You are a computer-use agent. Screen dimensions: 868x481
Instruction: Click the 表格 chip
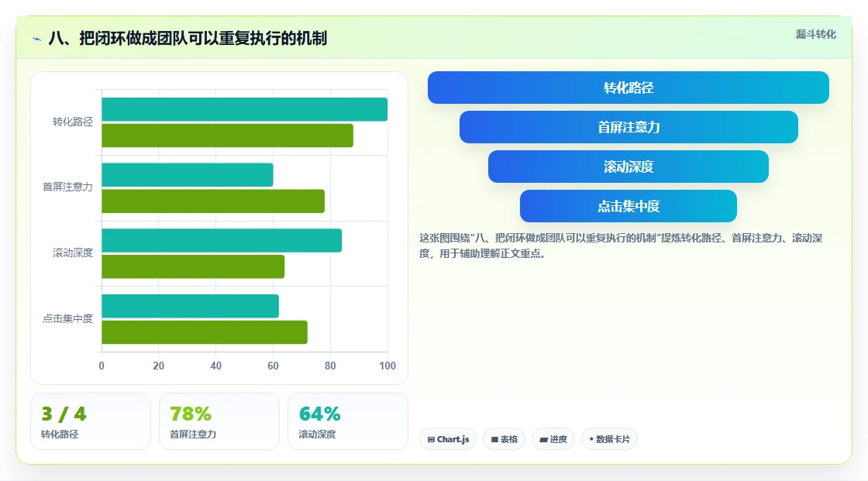click(x=504, y=439)
